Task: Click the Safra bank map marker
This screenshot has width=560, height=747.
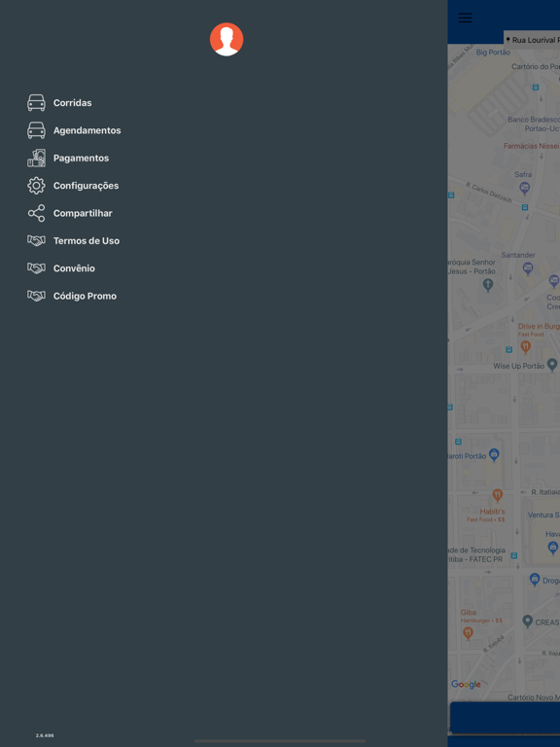Action: tap(524, 188)
